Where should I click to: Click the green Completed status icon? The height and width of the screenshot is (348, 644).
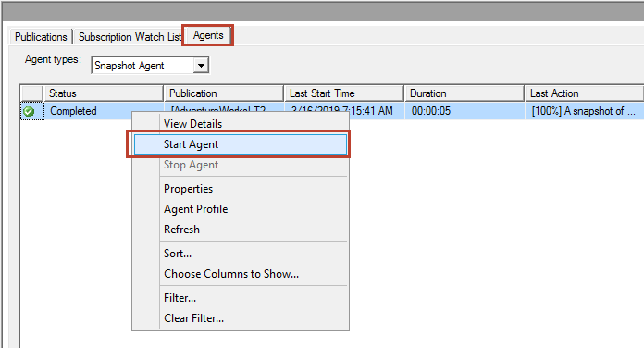[29, 111]
